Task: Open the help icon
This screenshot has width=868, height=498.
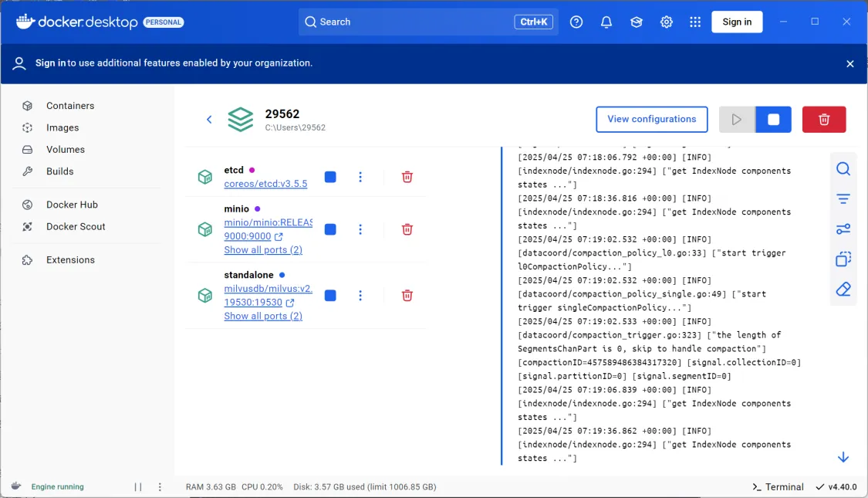Action: pyautogui.click(x=576, y=22)
